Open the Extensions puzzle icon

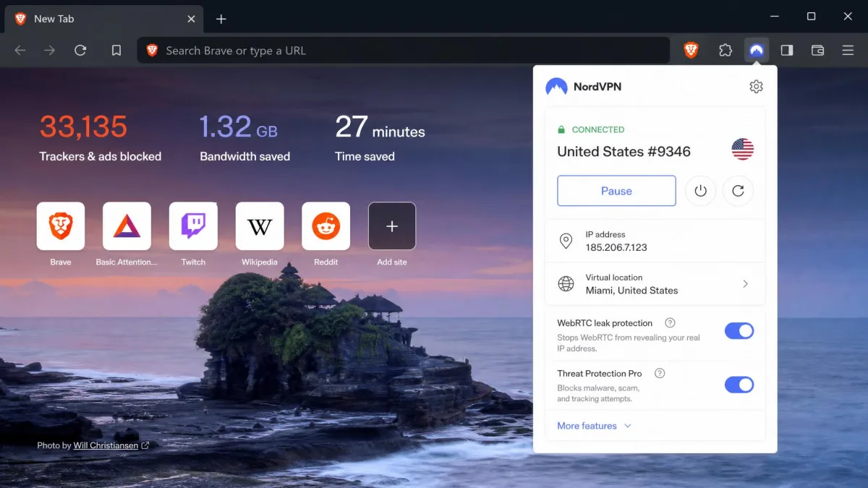pos(726,50)
